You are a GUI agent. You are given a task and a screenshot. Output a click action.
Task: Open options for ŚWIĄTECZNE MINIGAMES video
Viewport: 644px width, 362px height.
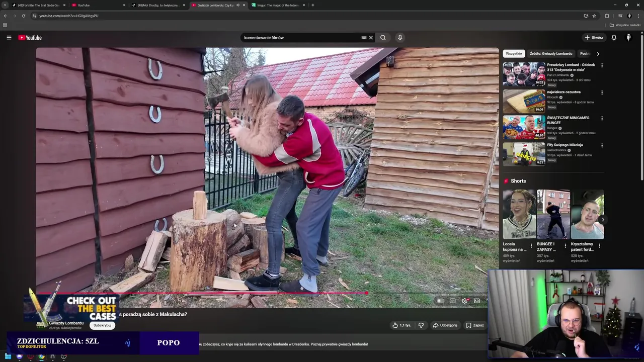tap(602, 119)
